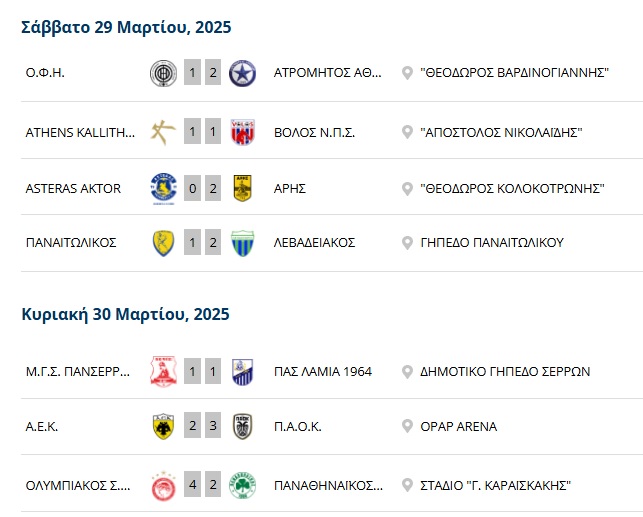Click the ΠΑΣ ΛΑΜΙΑ 1964 team name

tap(323, 371)
